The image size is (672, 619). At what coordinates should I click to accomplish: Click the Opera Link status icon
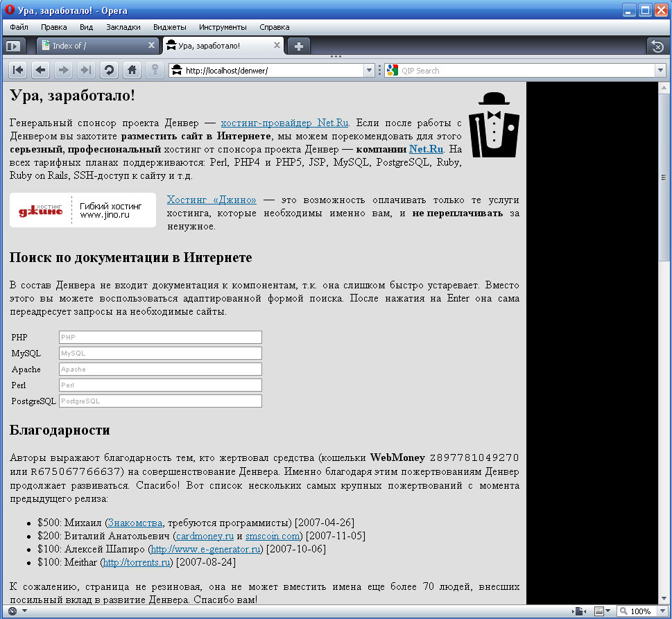click(x=12, y=611)
